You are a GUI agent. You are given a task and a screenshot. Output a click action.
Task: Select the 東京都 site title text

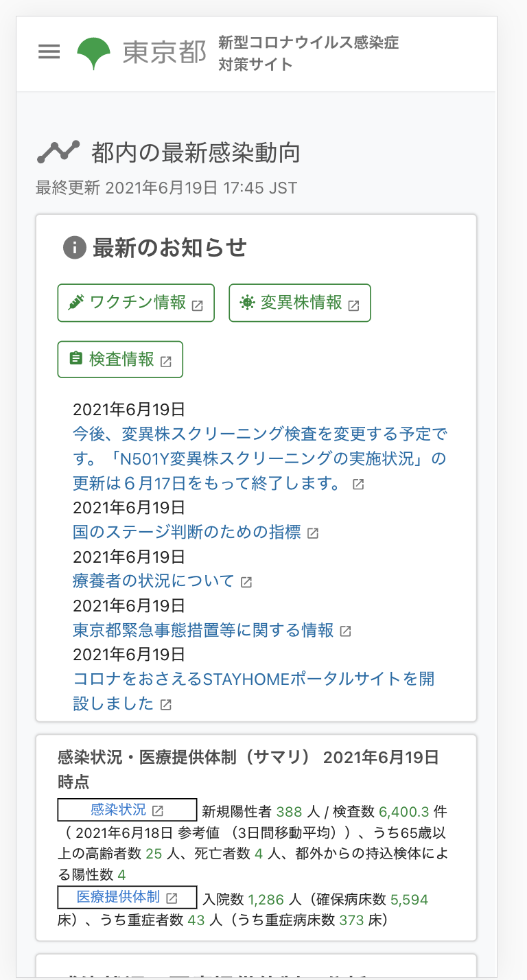(x=163, y=51)
